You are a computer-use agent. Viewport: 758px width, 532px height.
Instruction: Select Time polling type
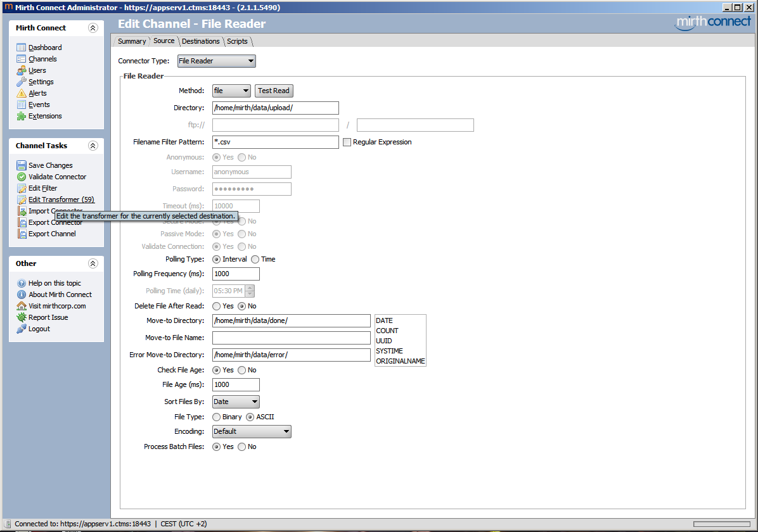255,260
